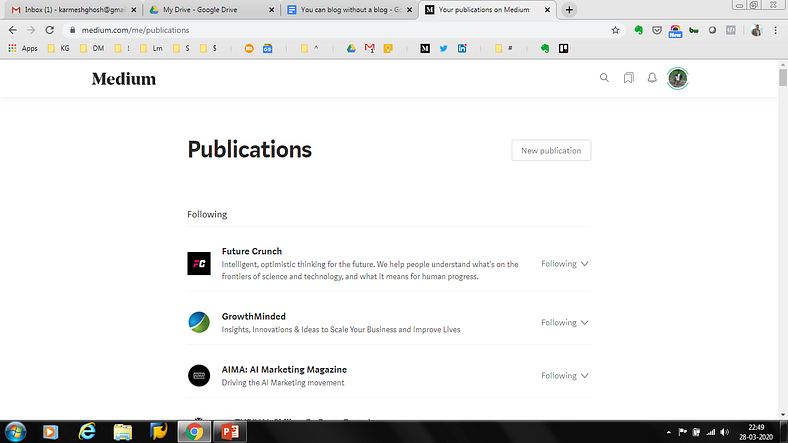788x443 pixels.
Task: Click the address bar URL
Action: point(135,30)
